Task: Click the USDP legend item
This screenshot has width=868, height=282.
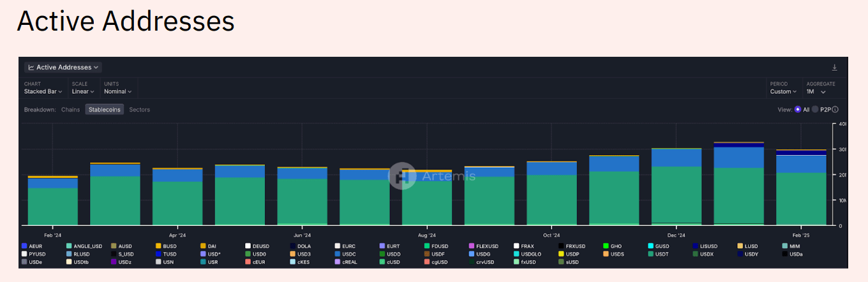Action: click(569, 254)
